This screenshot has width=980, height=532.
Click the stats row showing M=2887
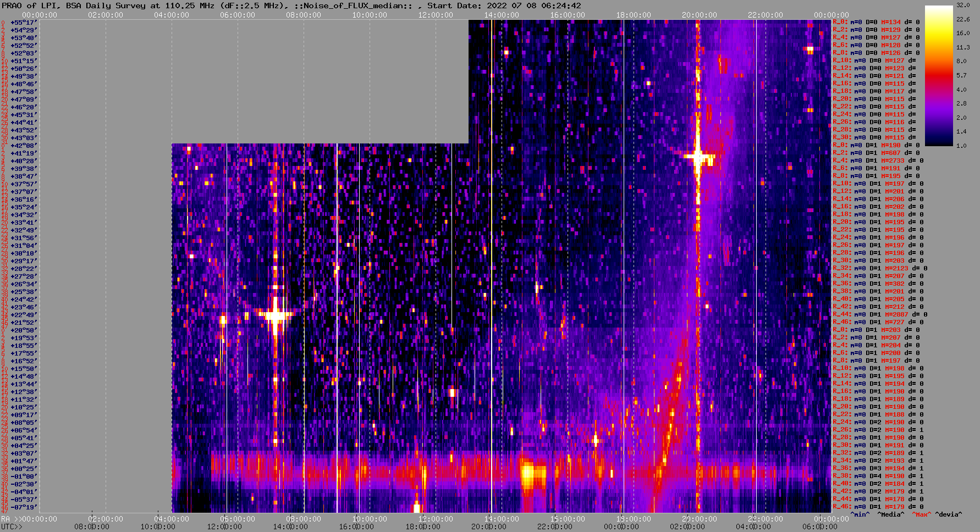coord(880,315)
